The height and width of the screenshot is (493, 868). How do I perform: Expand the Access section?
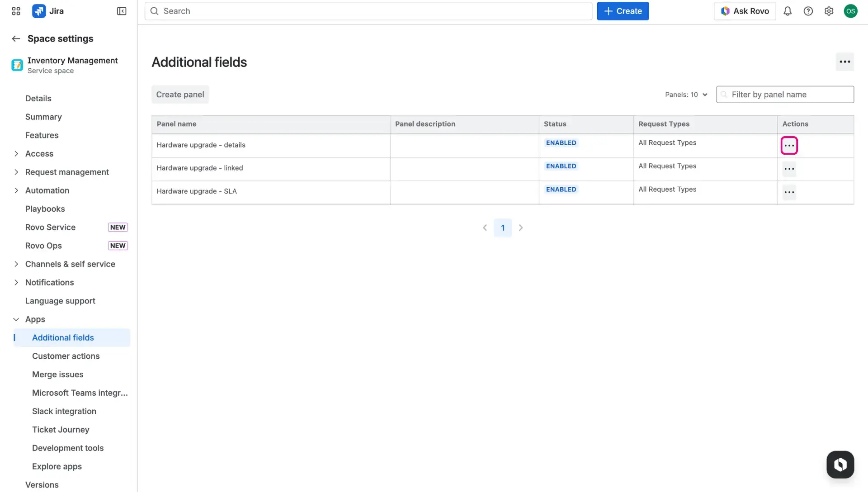[x=16, y=153]
